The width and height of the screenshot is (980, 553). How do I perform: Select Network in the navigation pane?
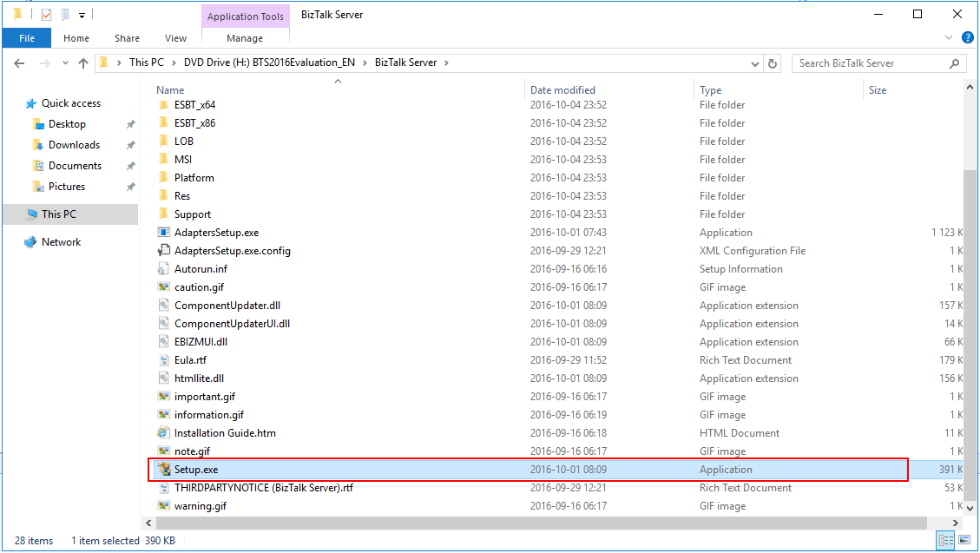coord(61,242)
